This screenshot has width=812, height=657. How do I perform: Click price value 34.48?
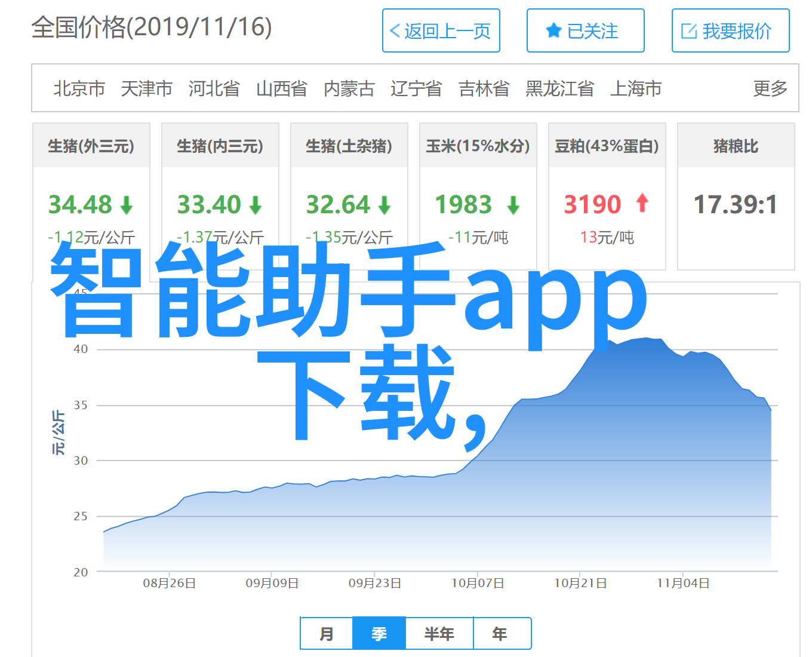click(80, 205)
